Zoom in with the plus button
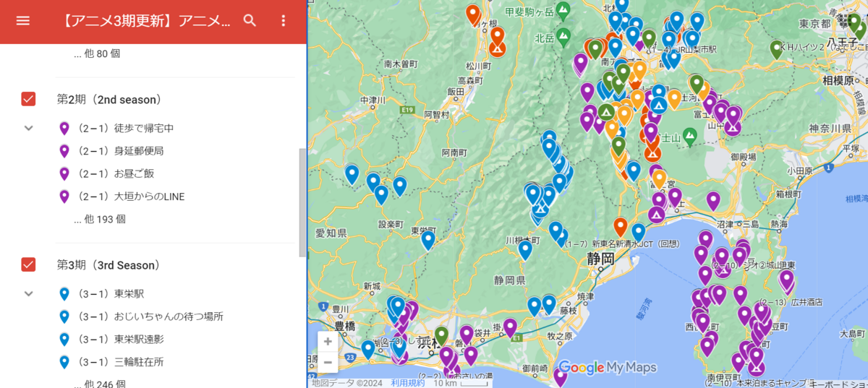The width and height of the screenshot is (868, 388). pyautogui.click(x=328, y=341)
